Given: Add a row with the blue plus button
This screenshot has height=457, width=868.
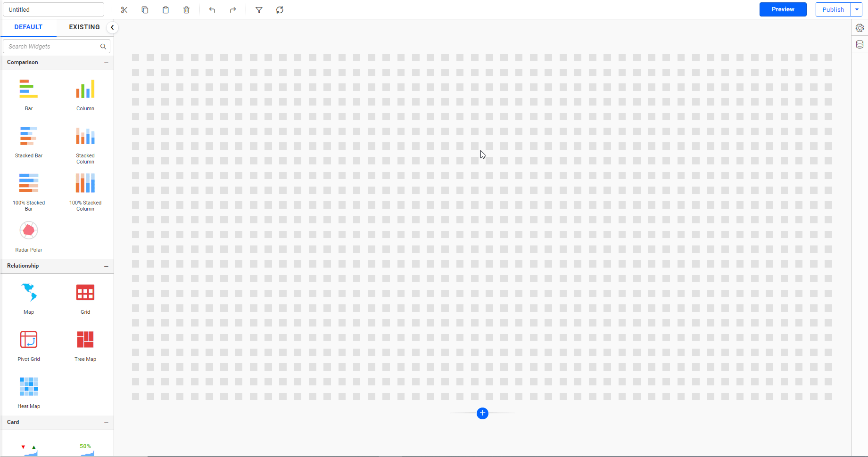Looking at the screenshot, I should coord(482,413).
